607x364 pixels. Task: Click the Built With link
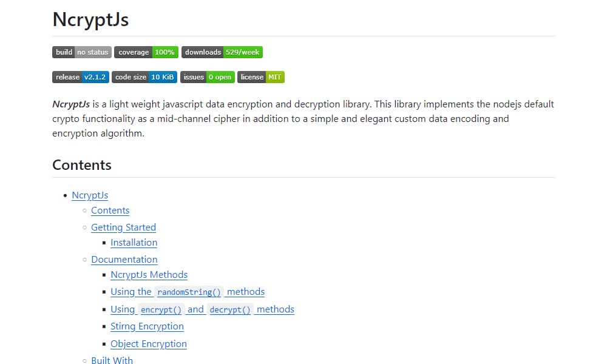tap(112, 360)
